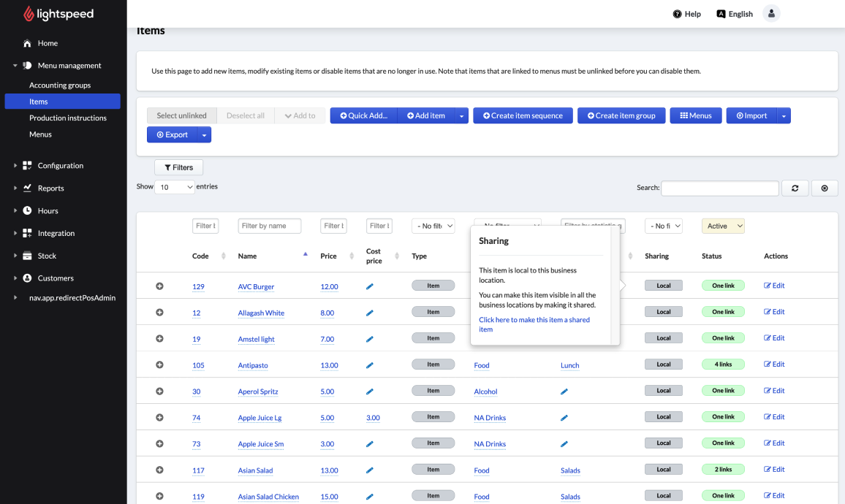Expand row details for Apple Juice Sm
This screenshot has width=845, height=504.
(x=159, y=443)
